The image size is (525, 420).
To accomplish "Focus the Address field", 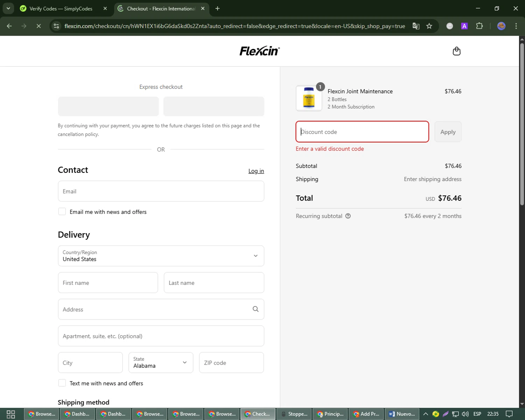I will (161, 309).
